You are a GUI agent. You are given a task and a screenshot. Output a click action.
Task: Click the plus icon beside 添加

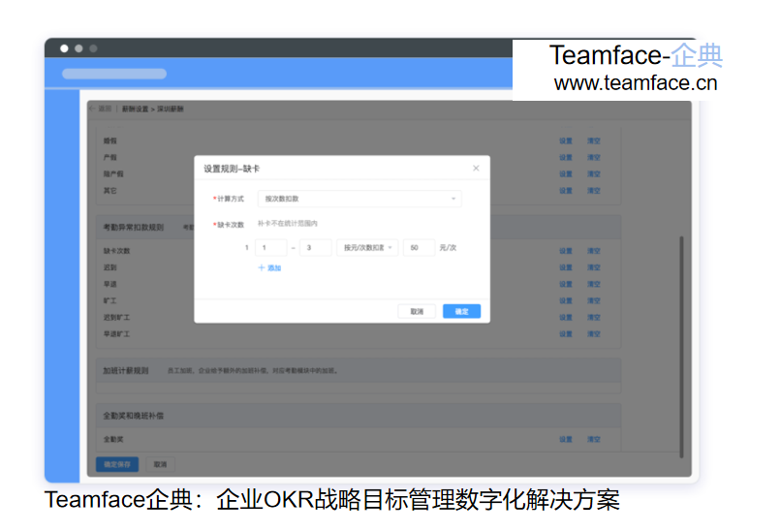click(261, 267)
